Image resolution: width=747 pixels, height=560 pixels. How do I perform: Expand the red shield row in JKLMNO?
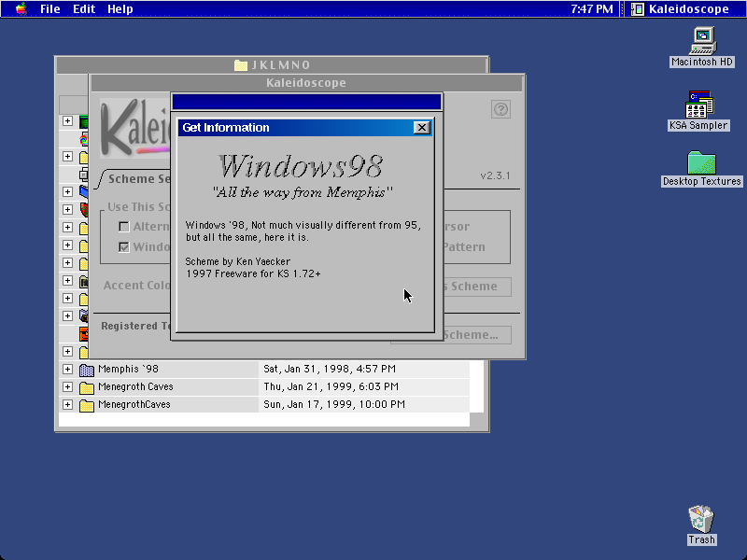coord(67,209)
